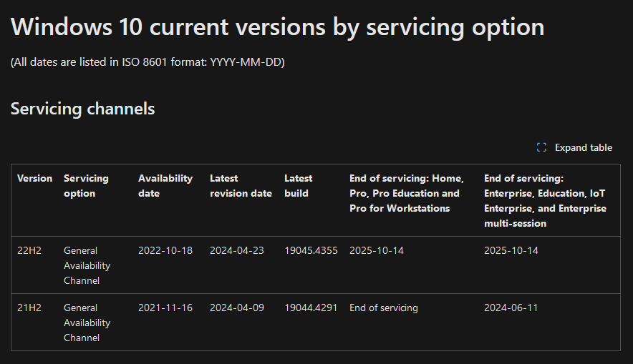Select the 21H2 version cell

coord(29,308)
